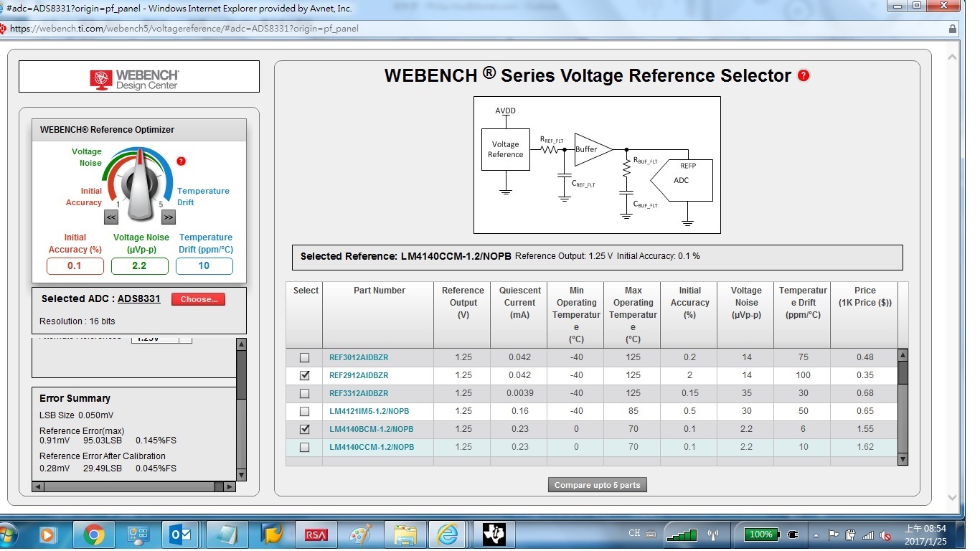
Task: Open the REF3012AIDBZR part link
Action: (x=359, y=357)
